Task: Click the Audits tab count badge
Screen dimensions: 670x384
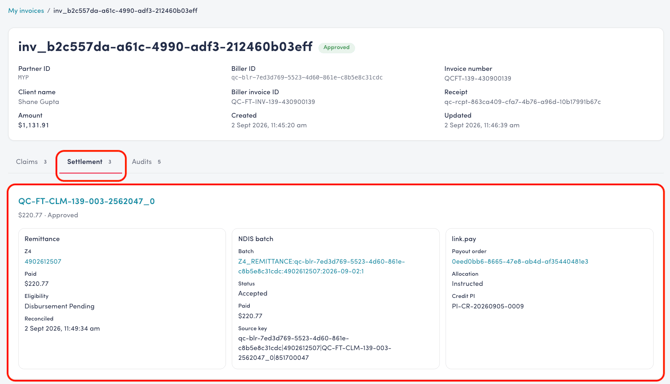Action: point(159,162)
